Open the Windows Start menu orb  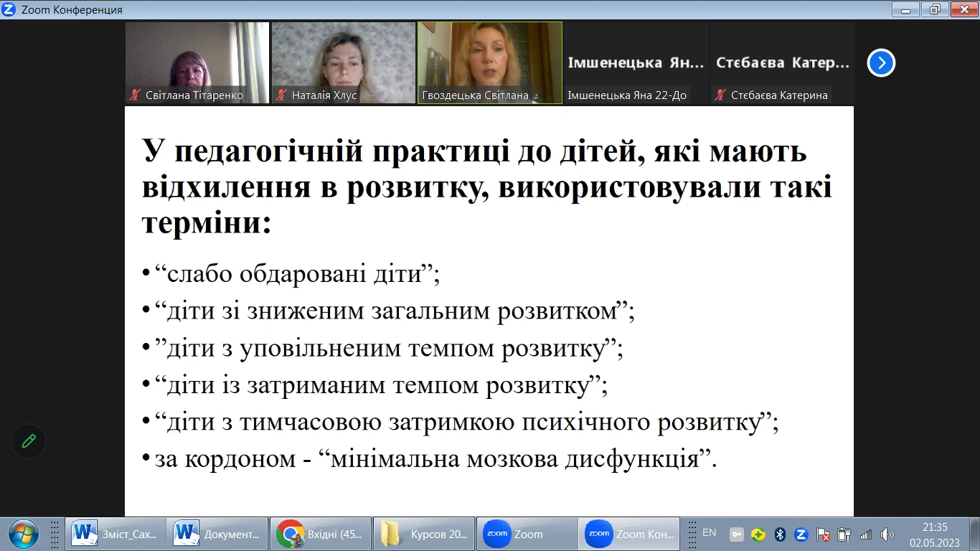coord(24,534)
